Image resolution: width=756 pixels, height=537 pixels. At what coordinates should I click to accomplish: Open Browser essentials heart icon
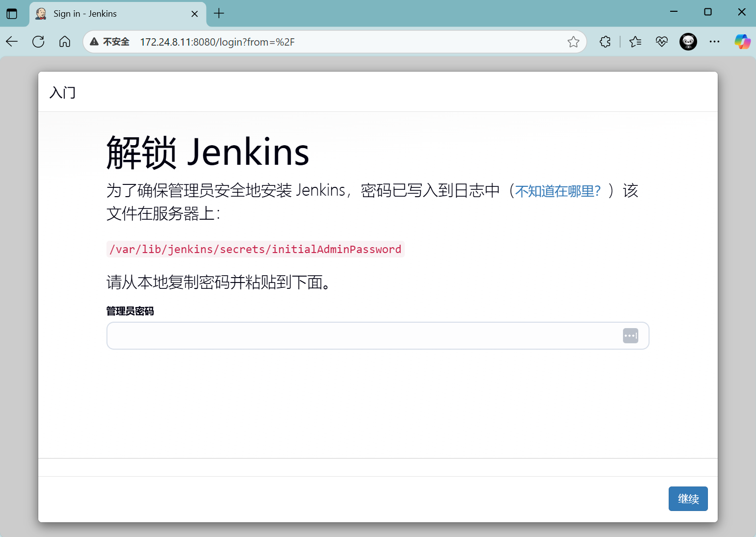pos(661,42)
